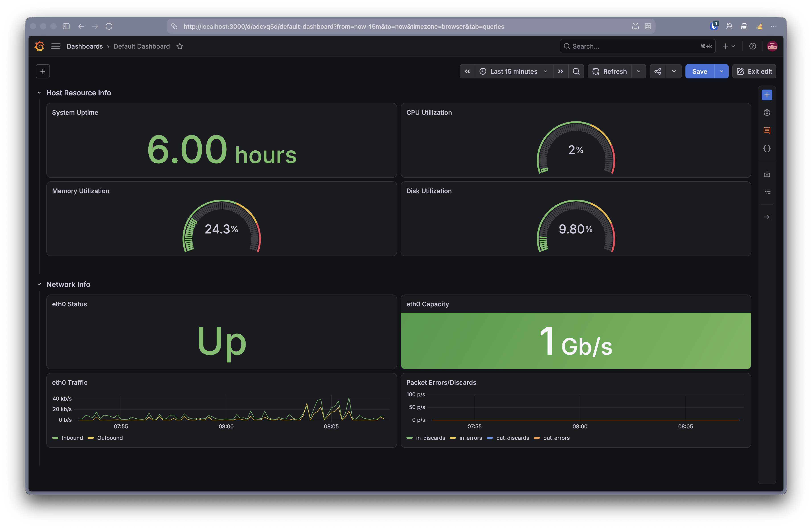Star the Default Dashboard as favorite

click(x=180, y=46)
